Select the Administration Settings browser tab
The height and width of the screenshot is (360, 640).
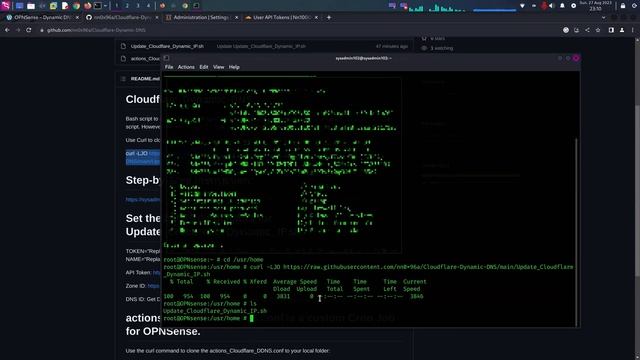coord(202,18)
